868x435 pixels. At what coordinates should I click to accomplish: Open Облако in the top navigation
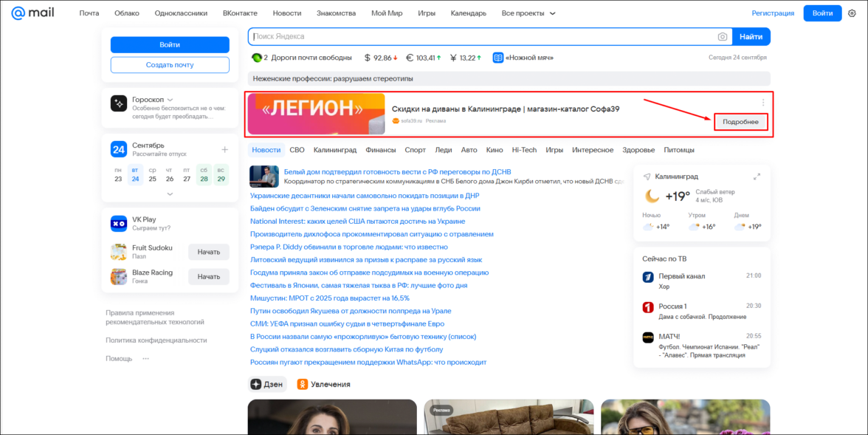pyautogui.click(x=127, y=13)
